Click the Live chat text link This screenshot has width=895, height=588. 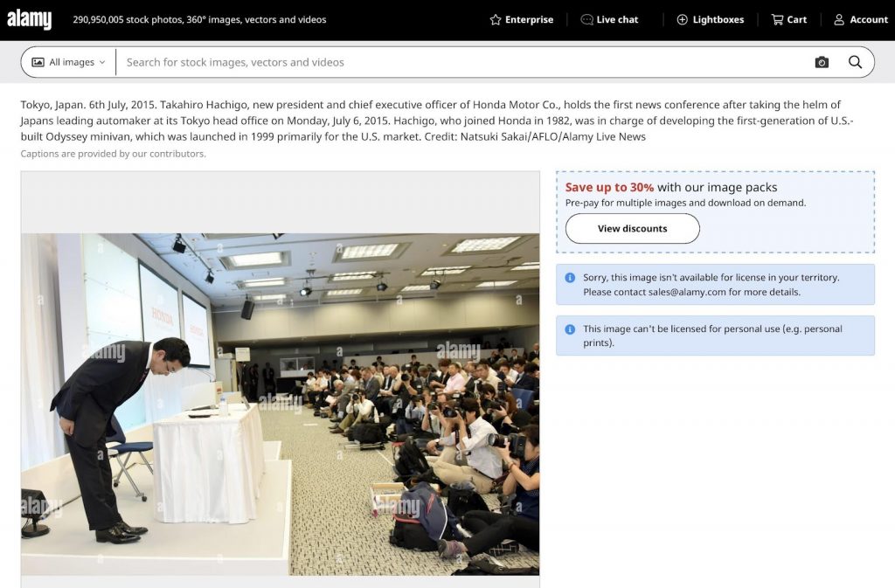coord(617,19)
